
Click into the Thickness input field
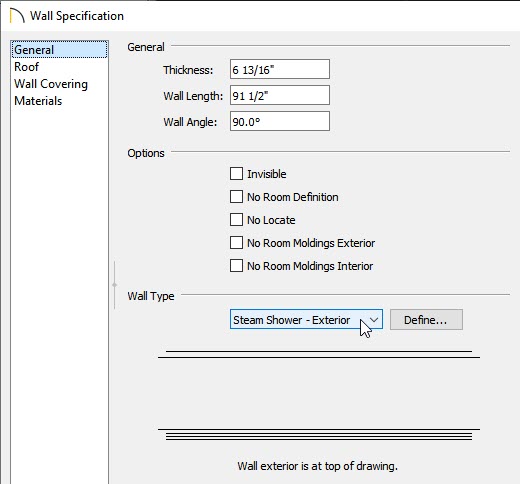[280, 69]
